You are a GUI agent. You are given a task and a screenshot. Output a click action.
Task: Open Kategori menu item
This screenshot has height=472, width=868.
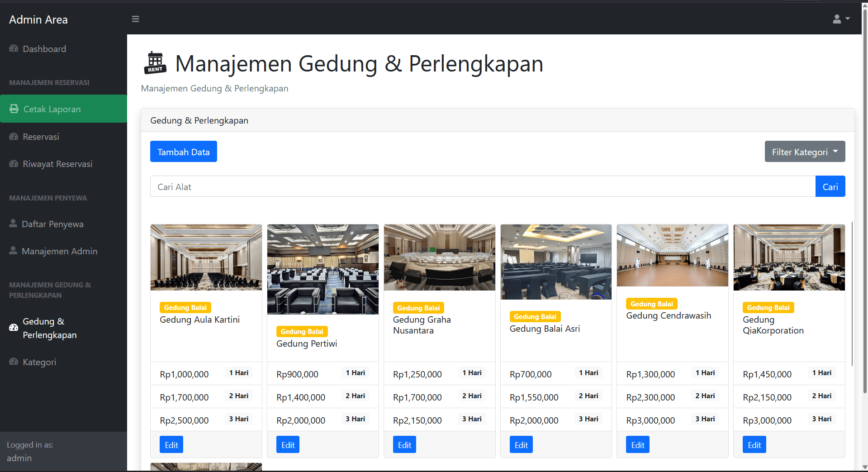coord(63,362)
